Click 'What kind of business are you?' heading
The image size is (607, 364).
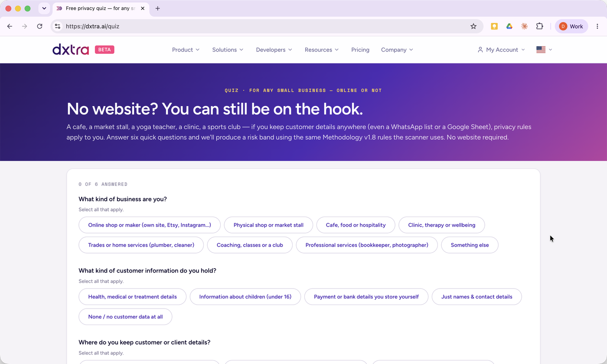pyautogui.click(x=123, y=199)
